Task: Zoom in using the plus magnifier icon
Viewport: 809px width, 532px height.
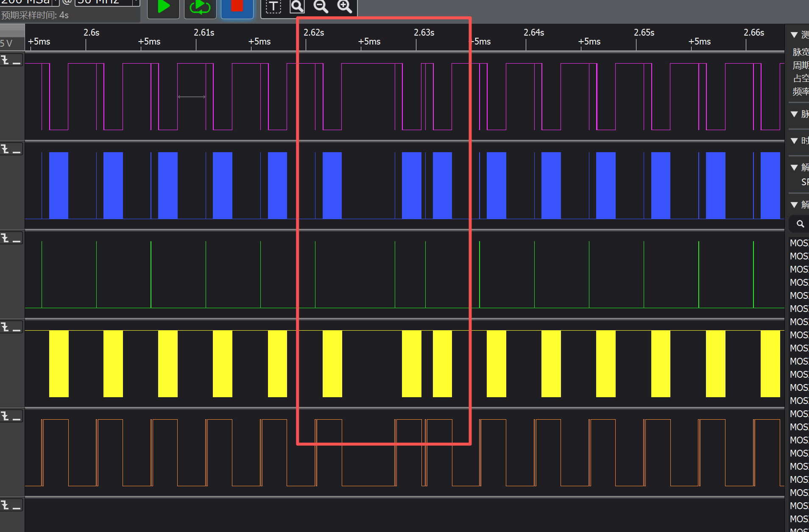Action: click(344, 7)
